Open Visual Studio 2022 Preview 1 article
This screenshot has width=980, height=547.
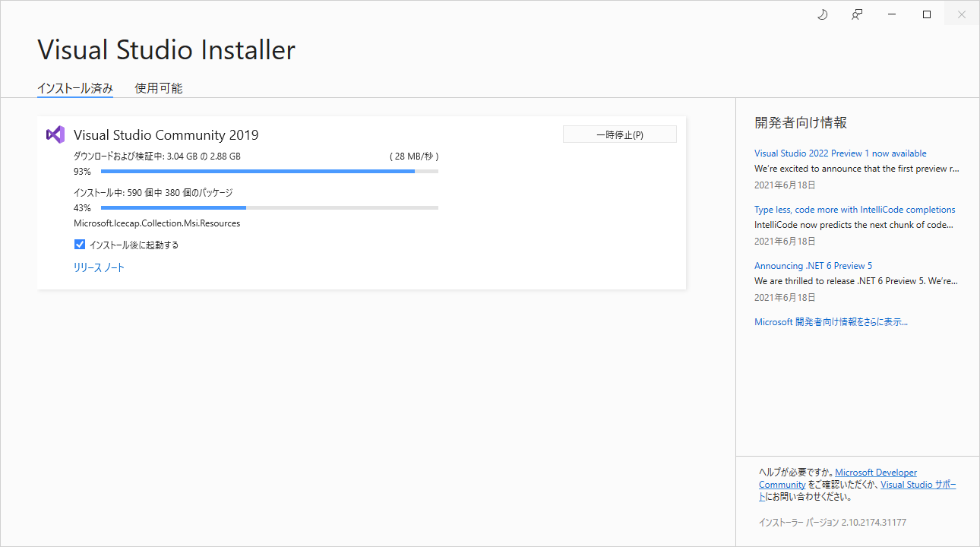point(840,153)
